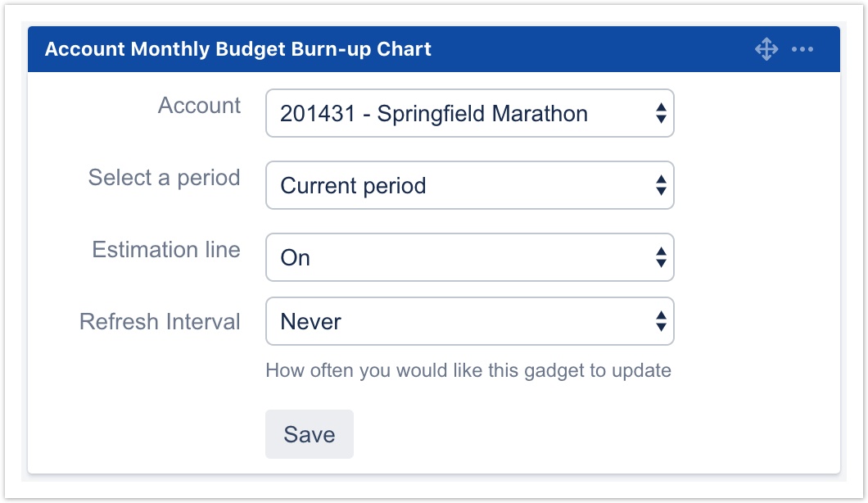This screenshot has height=503, width=868.
Task: Click the Account field label
Action: click(x=199, y=106)
